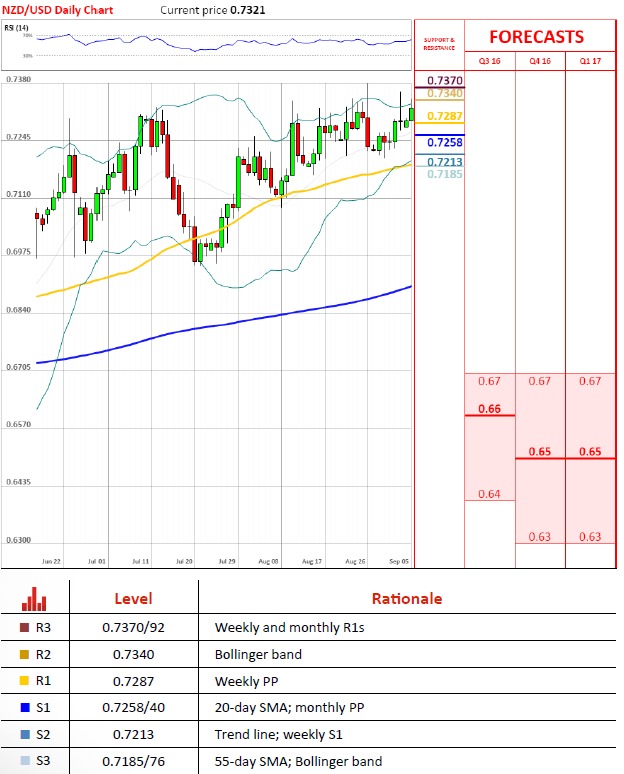Image resolution: width=624 pixels, height=774 pixels.
Task: Click the 'NZD/USD Daily Chart' title
Action: tap(58, 10)
